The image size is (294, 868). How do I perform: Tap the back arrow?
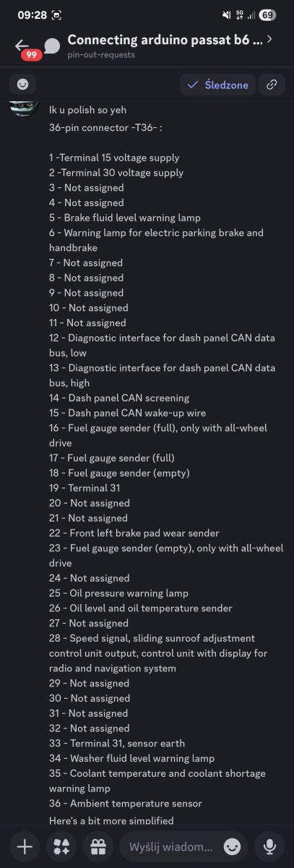[22, 45]
